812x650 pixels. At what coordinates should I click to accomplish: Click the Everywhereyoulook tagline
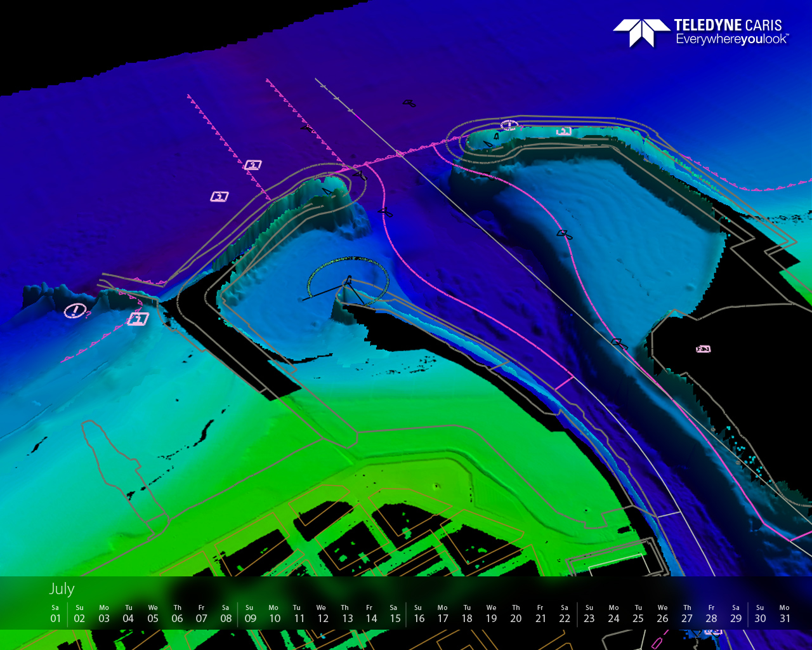(x=732, y=39)
